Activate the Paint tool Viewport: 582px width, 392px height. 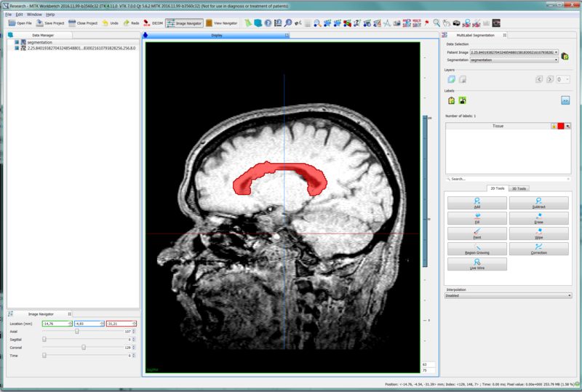coord(477,233)
